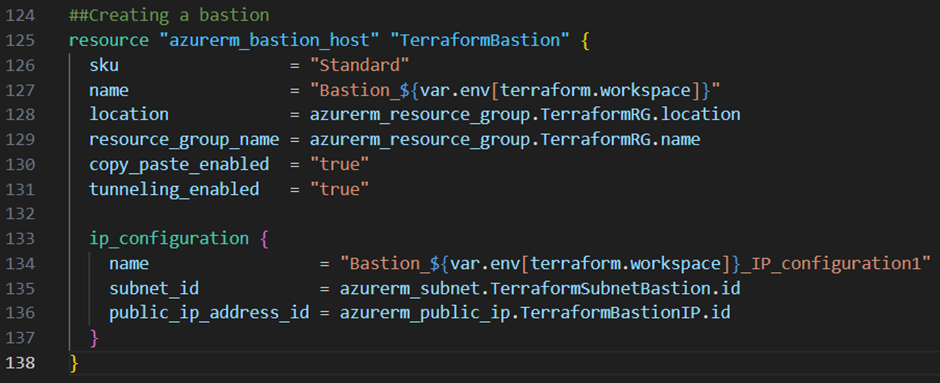Image resolution: width=940 pixels, height=383 pixels.
Task: Click the "TerraformBastion" resource name string
Action: [479, 40]
